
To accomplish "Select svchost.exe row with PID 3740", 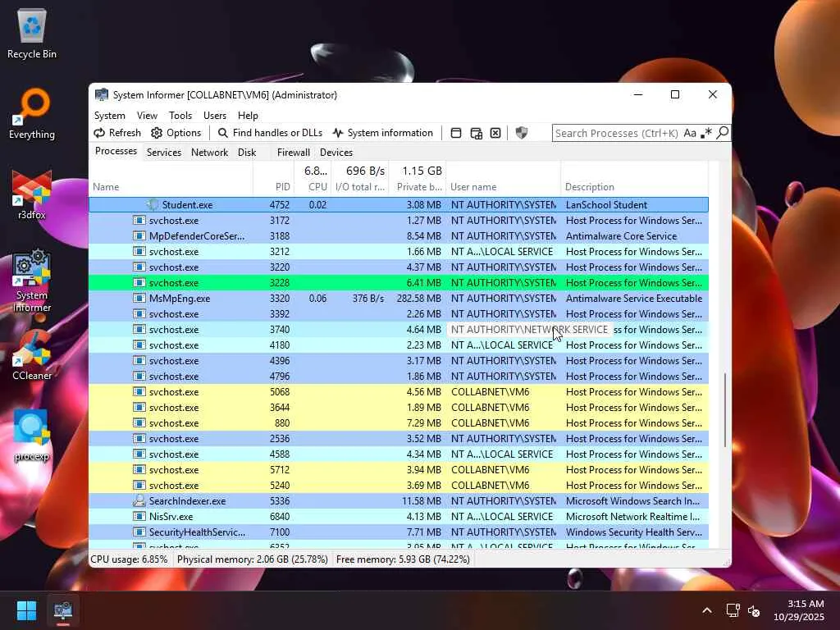I will coord(399,330).
